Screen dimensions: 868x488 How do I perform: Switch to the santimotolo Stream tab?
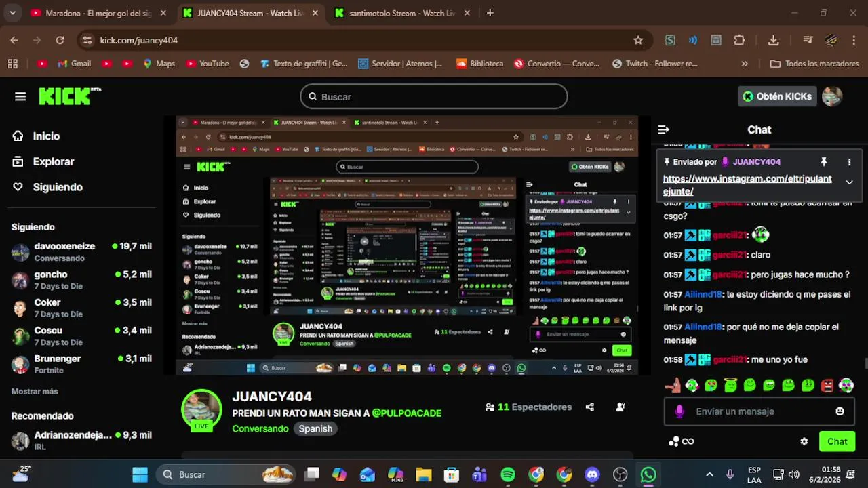(x=402, y=13)
